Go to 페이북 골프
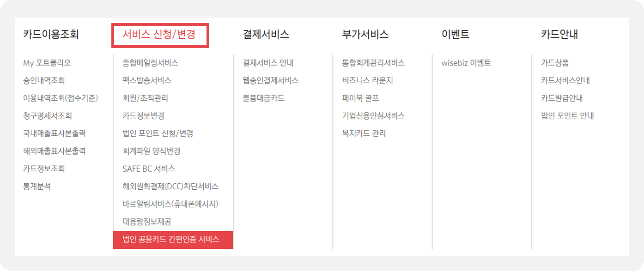This screenshot has height=271, width=644. 361,98
